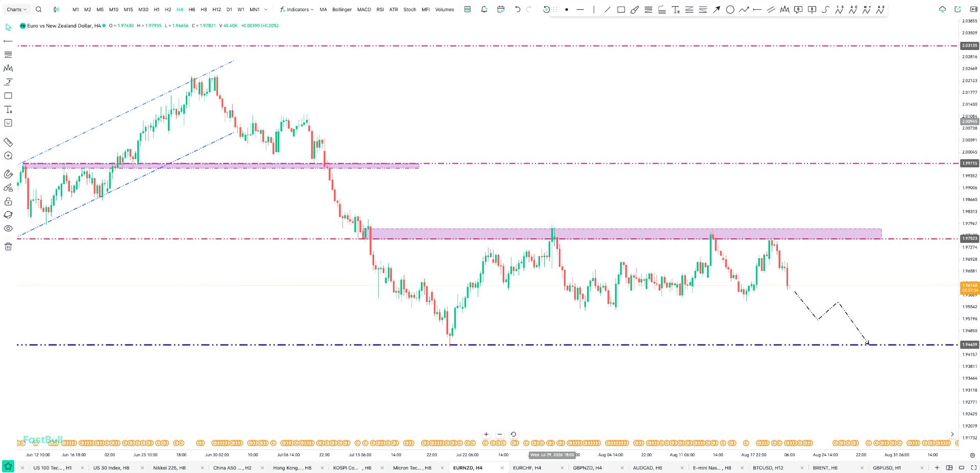This screenshot has width=980, height=473.
Task: Select the arrow drawing tool
Action: tap(717, 9)
